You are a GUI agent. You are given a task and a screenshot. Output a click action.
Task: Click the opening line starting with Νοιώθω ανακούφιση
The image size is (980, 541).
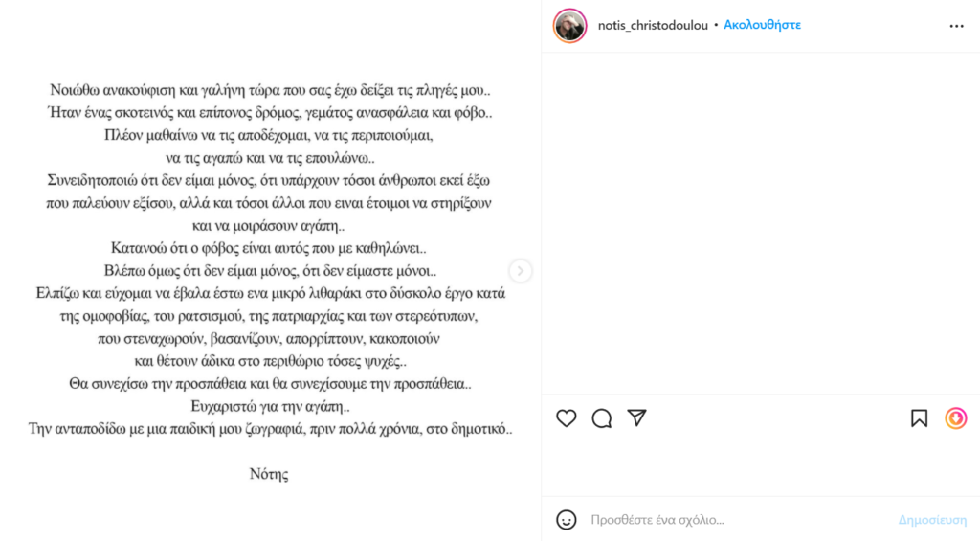coord(270,90)
